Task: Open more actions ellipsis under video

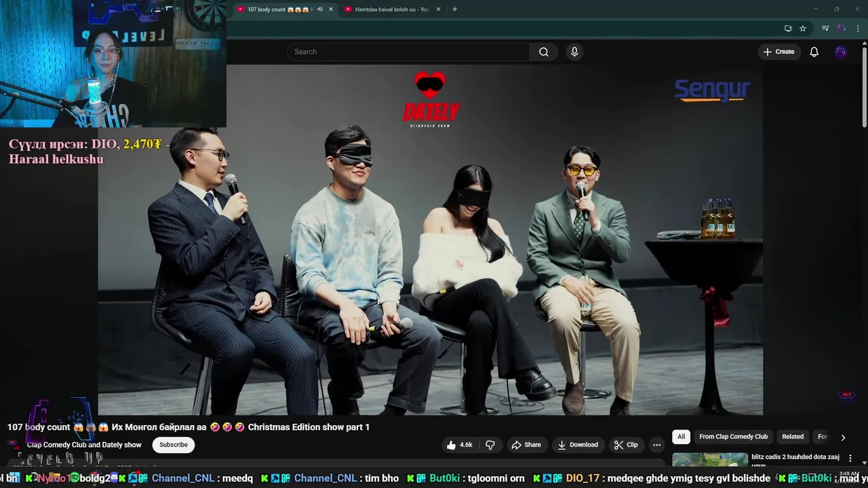Action: coord(656,445)
